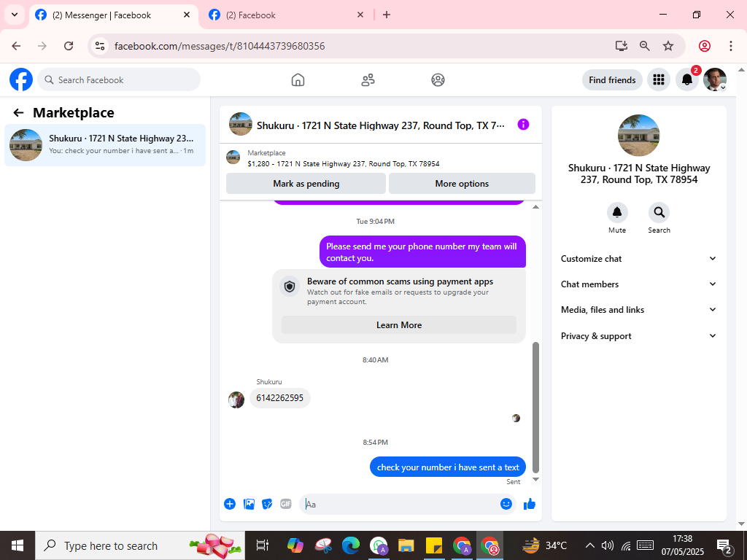
Task: Show hidden system tray icons chevron
Action: click(x=589, y=545)
